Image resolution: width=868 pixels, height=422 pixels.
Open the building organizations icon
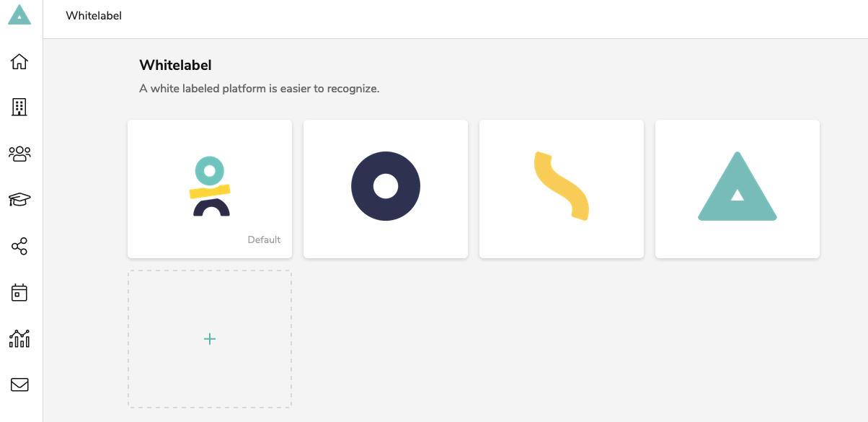click(x=19, y=107)
